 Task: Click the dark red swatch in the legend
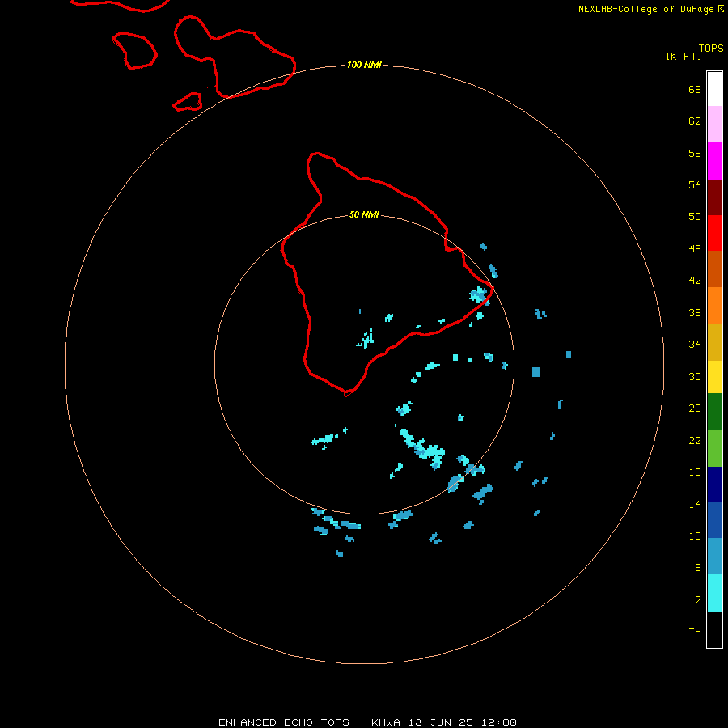point(714,197)
